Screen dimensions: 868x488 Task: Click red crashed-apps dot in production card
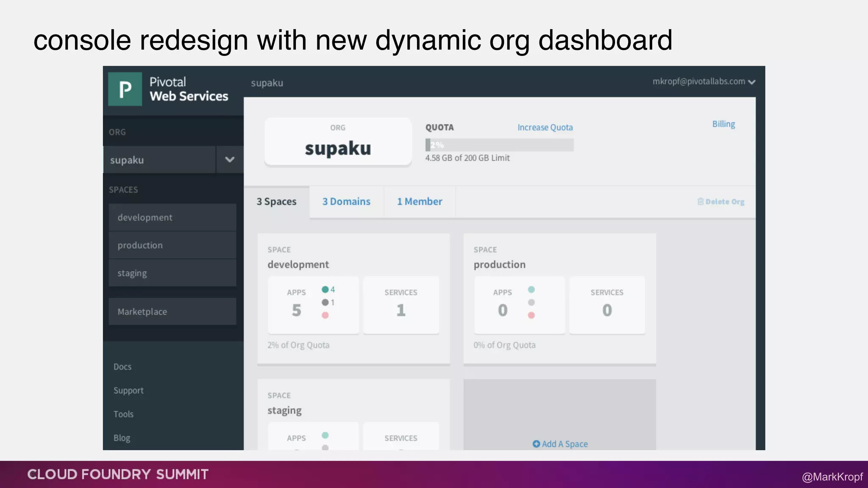click(x=531, y=315)
